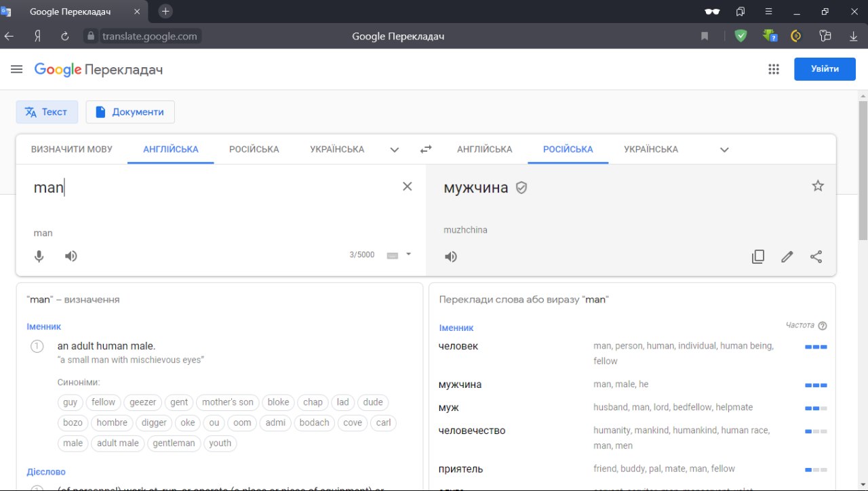Open the Google apps grid
The image size is (868, 491).
[774, 69]
